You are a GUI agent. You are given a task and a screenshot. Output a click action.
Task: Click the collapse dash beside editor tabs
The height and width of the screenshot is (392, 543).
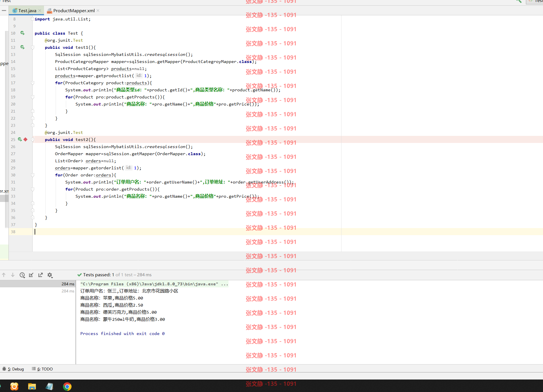click(4, 10)
